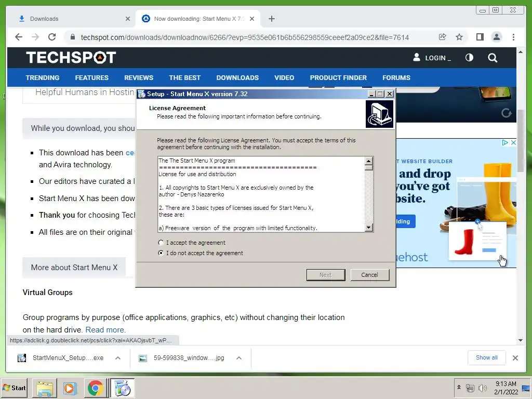Viewport: 532px width, 399px height.
Task: Click the address bar URL
Action: (x=245, y=37)
